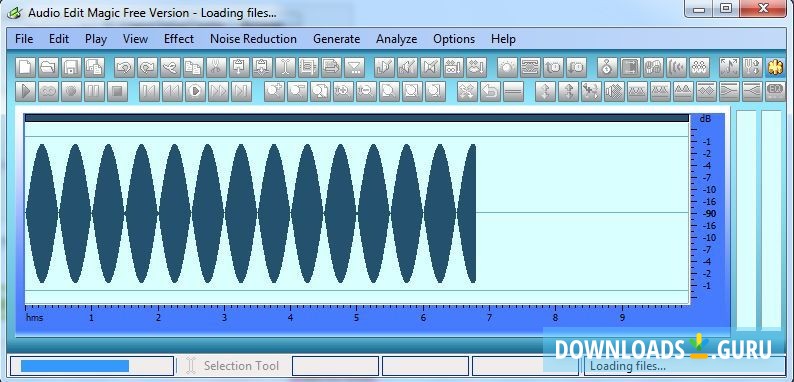Image resolution: width=794 pixels, height=382 pixels.
Task: Click the loading progress bar
Action: pyautogui.click(x=92, y=365)
